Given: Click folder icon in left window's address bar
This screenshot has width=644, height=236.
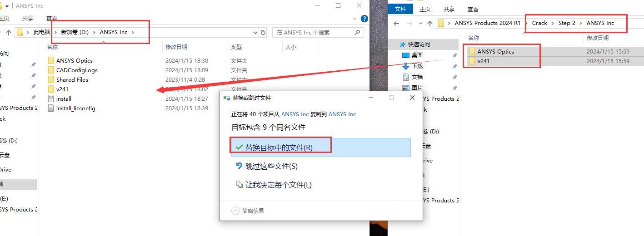Looking at the screenshot, I should pyautogui.click(x=20, y=32).
